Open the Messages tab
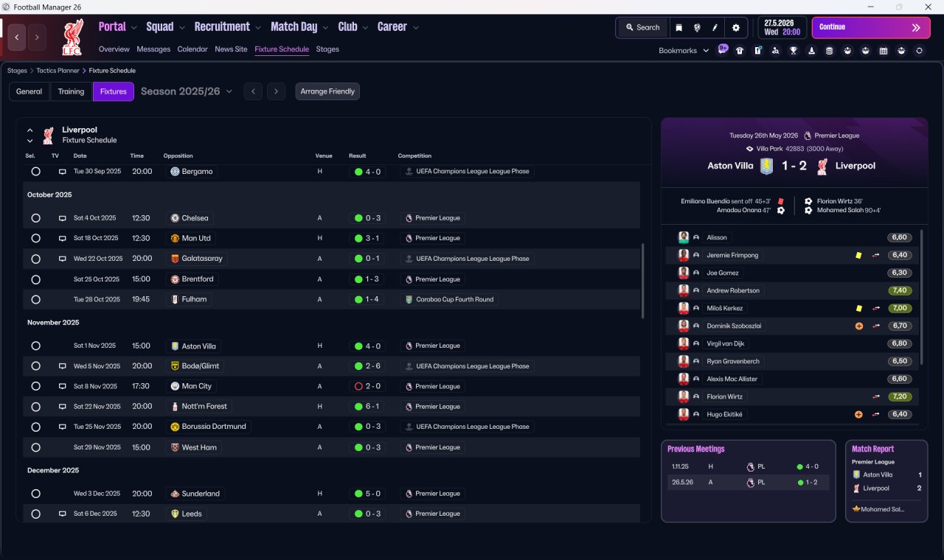944x560 pixels. pyautogui.click(x=153, y=49)
